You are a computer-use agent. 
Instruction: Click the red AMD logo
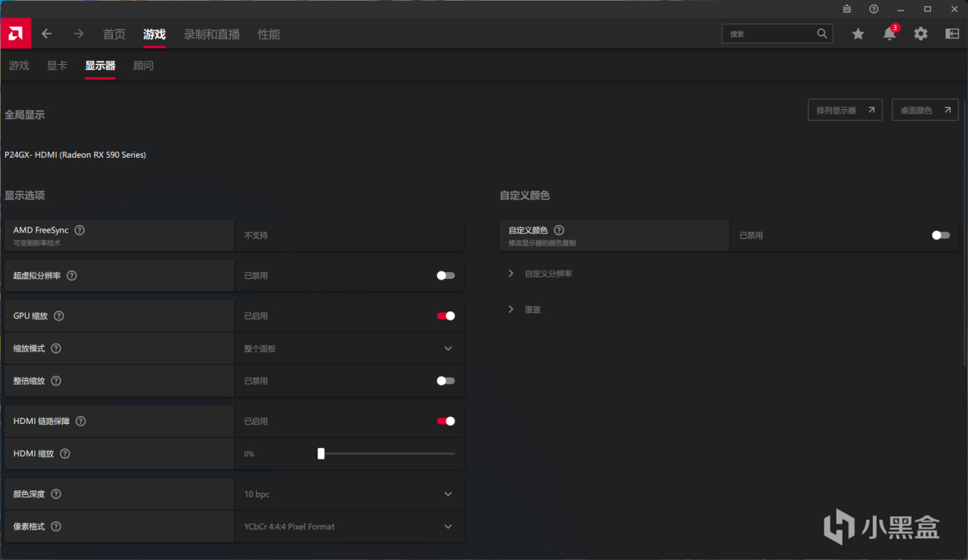pyautogui.click(x=16, y=33)
